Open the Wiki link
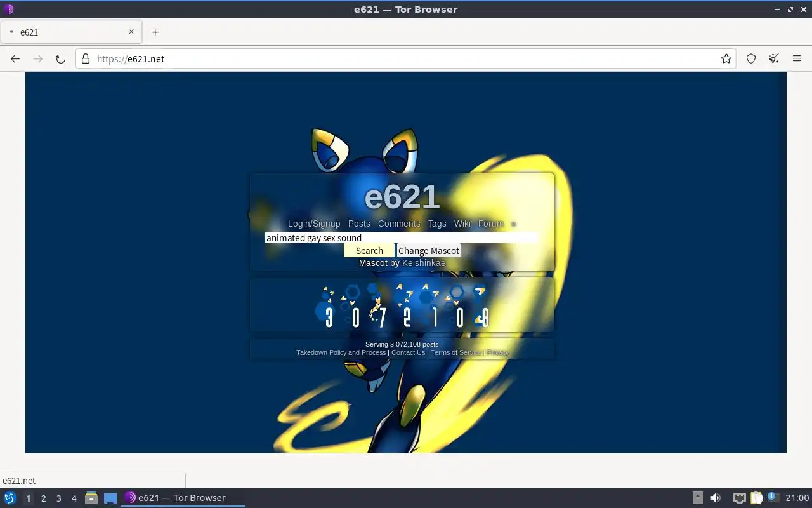 462,224
